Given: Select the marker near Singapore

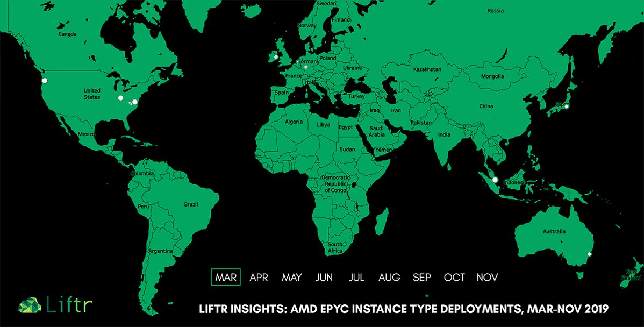Looking at the screenshot, I should pyautogui.click(x=495, y=180).
